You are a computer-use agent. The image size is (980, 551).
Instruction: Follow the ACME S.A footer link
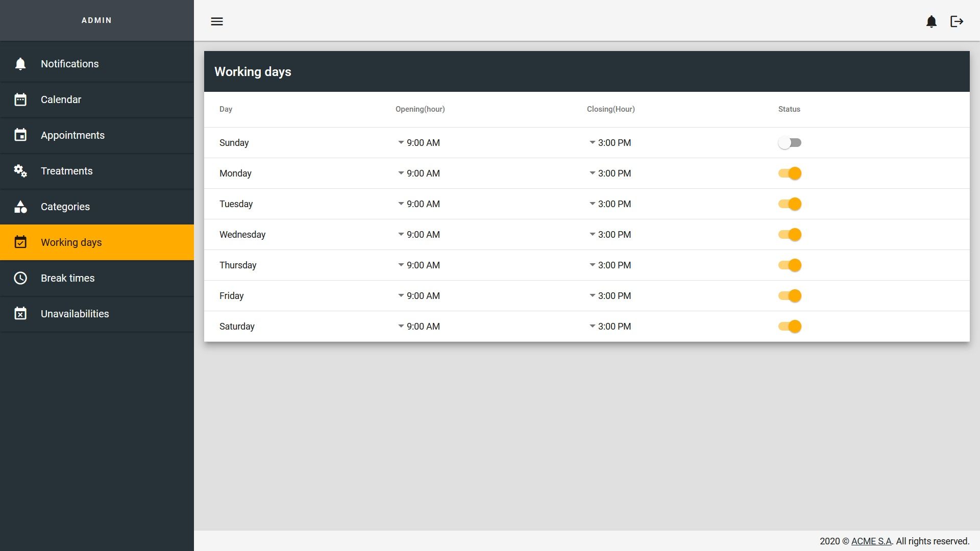(x=871, y=541)
